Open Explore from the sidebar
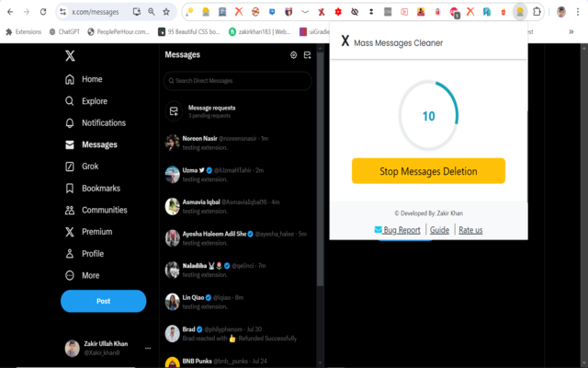This screenshot has height=368, width=588. 85,101
